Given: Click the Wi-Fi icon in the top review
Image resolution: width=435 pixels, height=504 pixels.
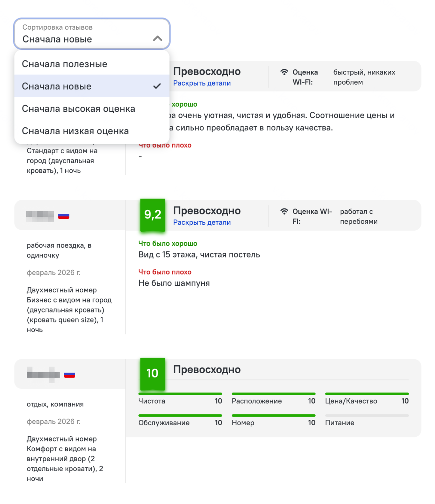Looking at the screenshot, I should (x=284, y=72).
